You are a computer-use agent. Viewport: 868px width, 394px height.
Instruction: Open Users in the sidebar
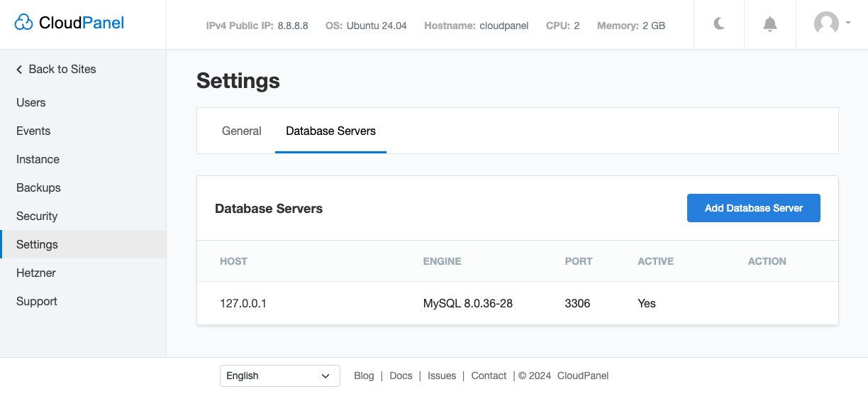(x=31, y=102)
